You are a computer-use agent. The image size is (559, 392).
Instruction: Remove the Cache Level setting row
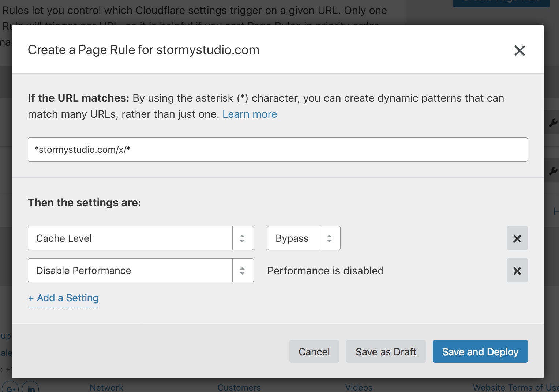pyautogui.click(x=517, y=238)
